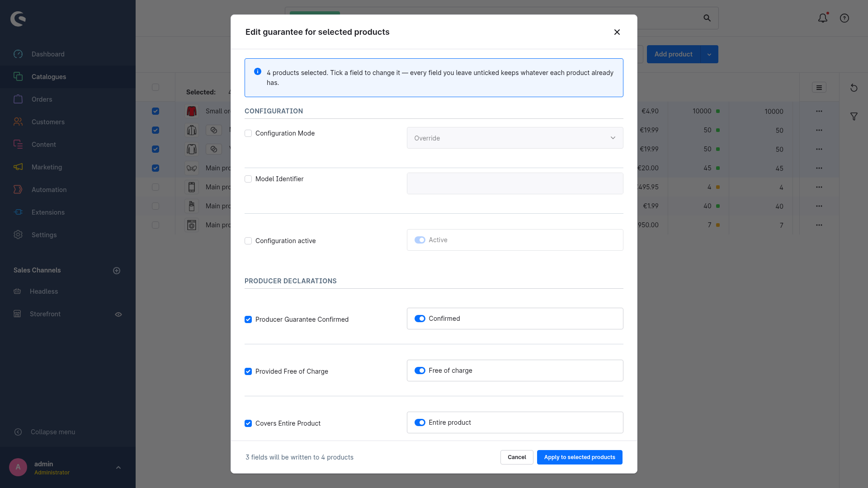The image size is (868, 488).
Task: Click into the Model Identifier text field
Action: 515,183
